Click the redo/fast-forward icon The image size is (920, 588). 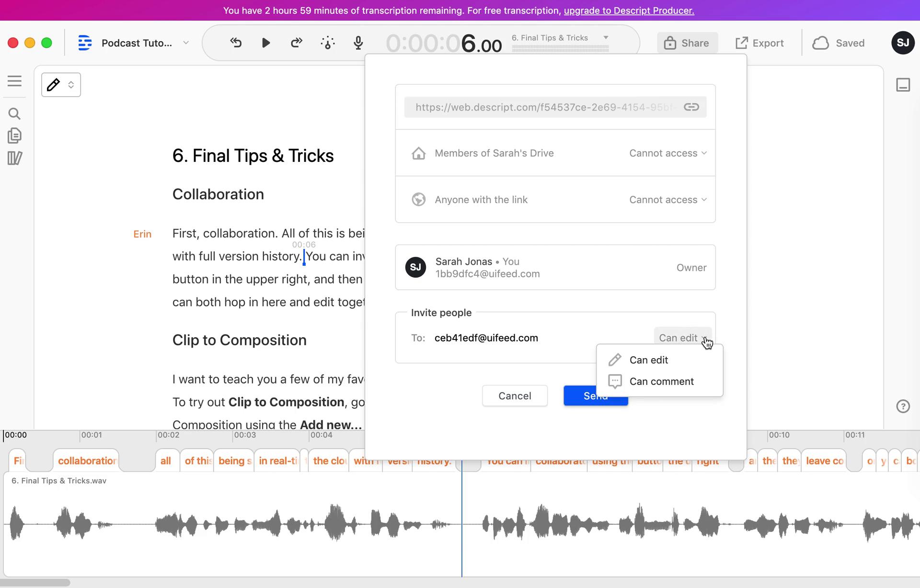pyautogui.click(x=296, y=43)
